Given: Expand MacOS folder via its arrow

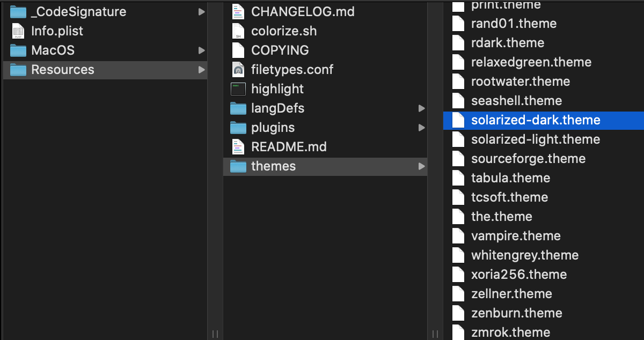Looking at the screenshot, I should point(201,50).
